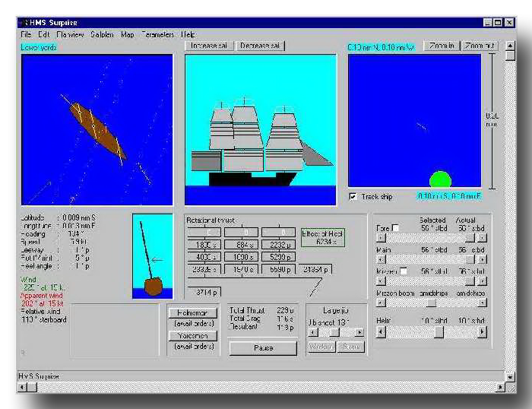Zoom out on the map

pos(480,46)
